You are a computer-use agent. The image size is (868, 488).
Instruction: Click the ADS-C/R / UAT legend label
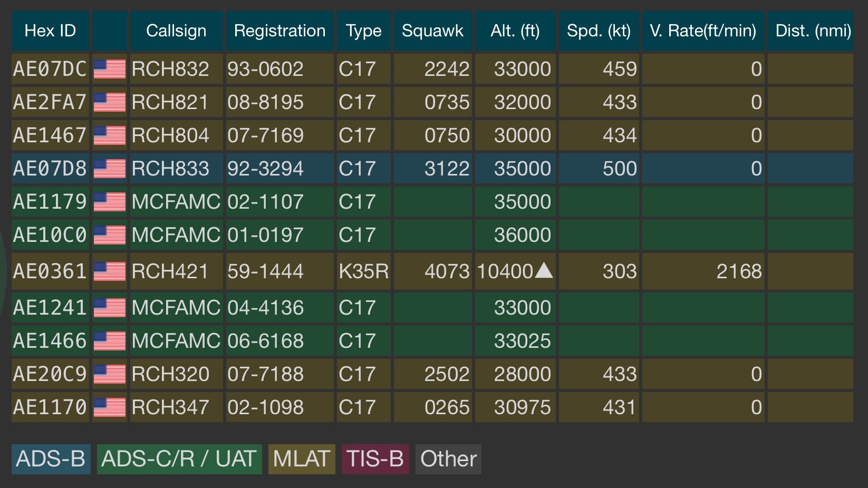point(179,459)
